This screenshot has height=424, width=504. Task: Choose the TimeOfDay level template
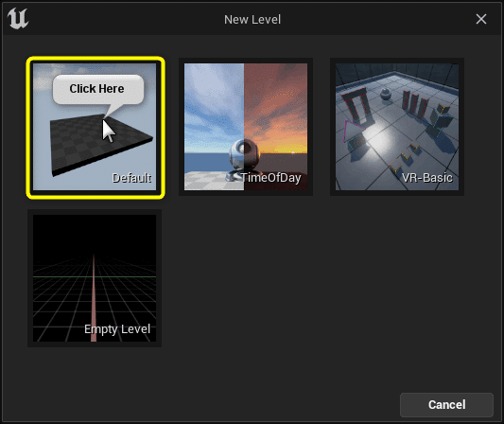pyautogui.click(x=246, y=127)
